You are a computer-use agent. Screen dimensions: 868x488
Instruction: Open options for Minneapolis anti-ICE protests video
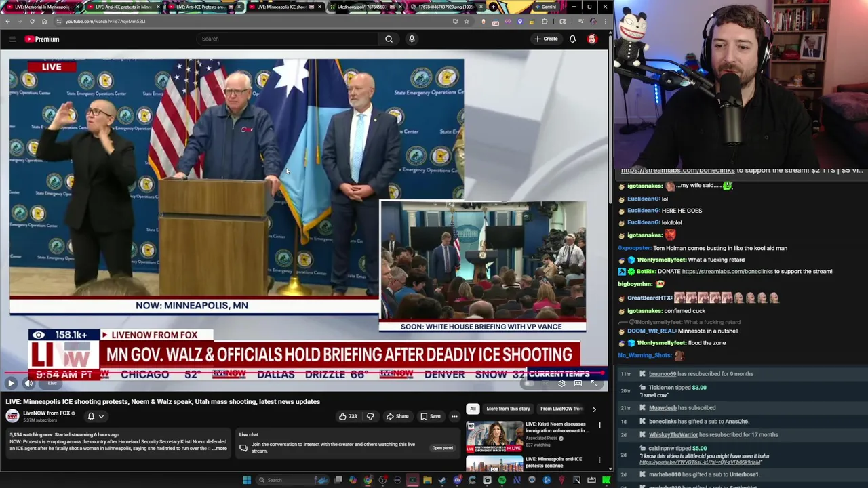[x=599, y=460]
